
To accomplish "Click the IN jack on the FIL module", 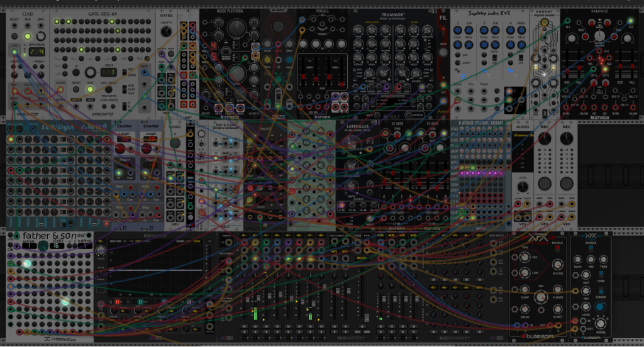I will pyautogui.click(x=443, y=85).
